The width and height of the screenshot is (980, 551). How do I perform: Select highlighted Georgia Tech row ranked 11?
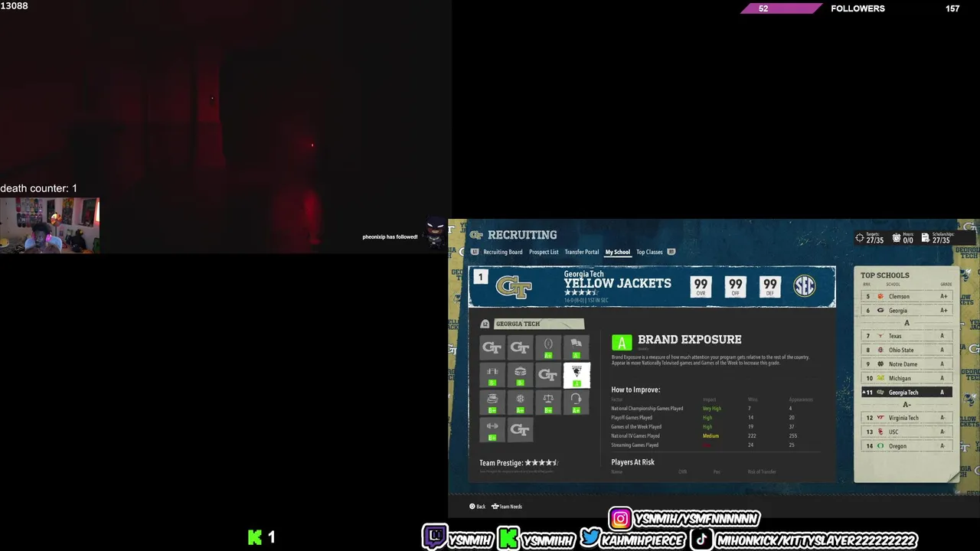[x=907, y=392]
